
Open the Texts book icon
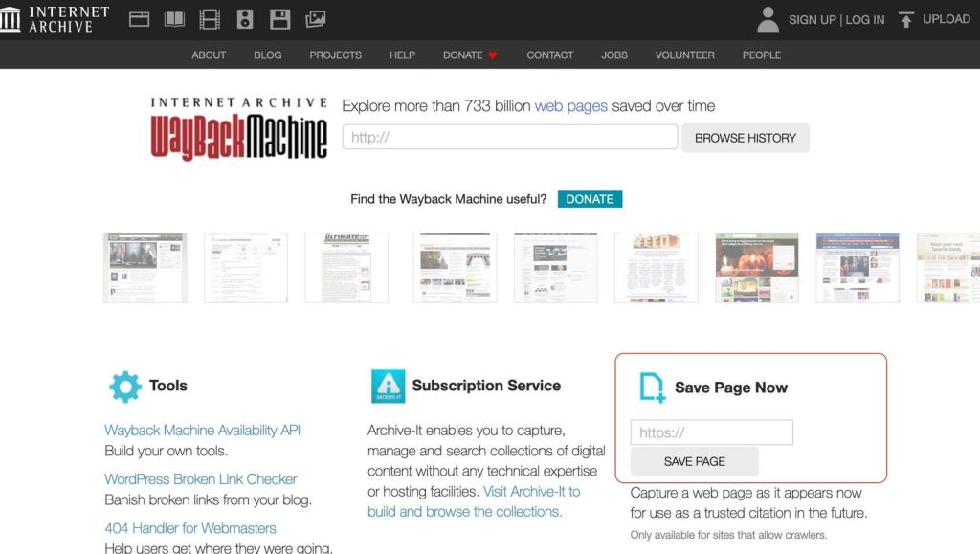tap(174, 19)
